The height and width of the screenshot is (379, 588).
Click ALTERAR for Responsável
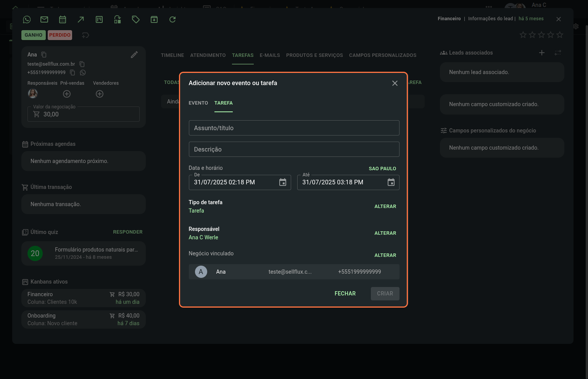[385, 233]
